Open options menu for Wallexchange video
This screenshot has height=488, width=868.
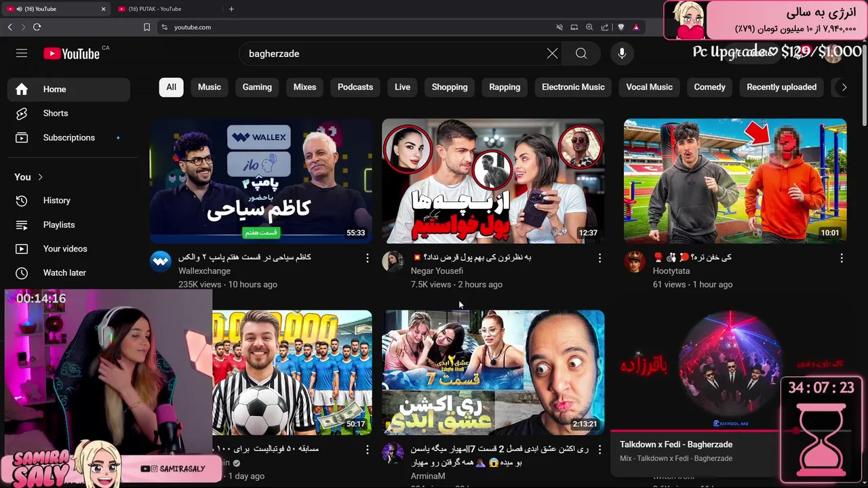367,258
